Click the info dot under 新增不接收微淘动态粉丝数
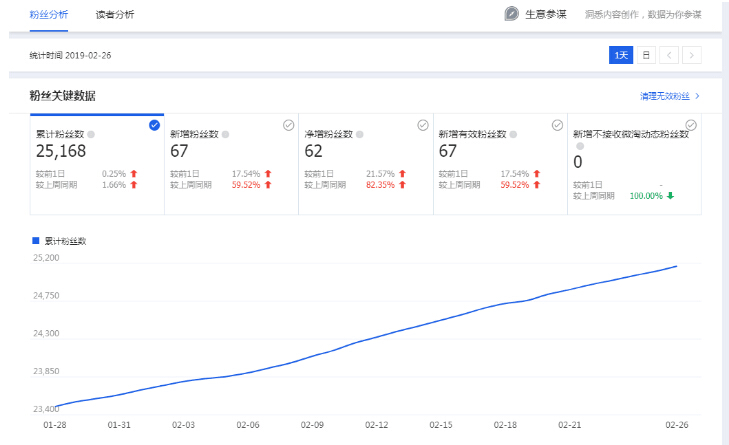 click(578, 146)
